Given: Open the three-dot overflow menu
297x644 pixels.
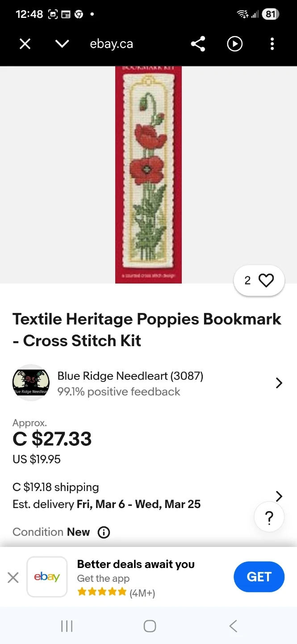Looking at the screenshot, I should click(x=272, y=44).
